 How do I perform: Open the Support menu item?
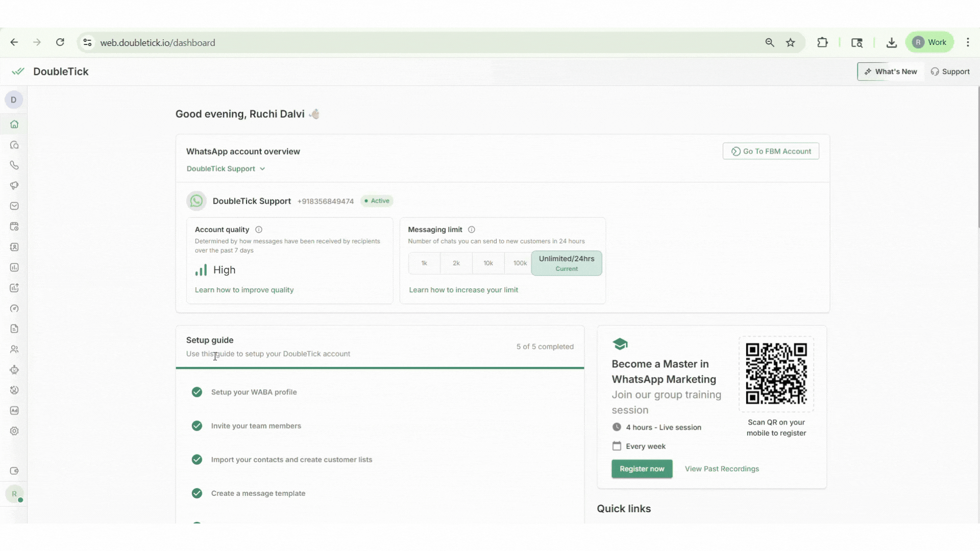950,72
